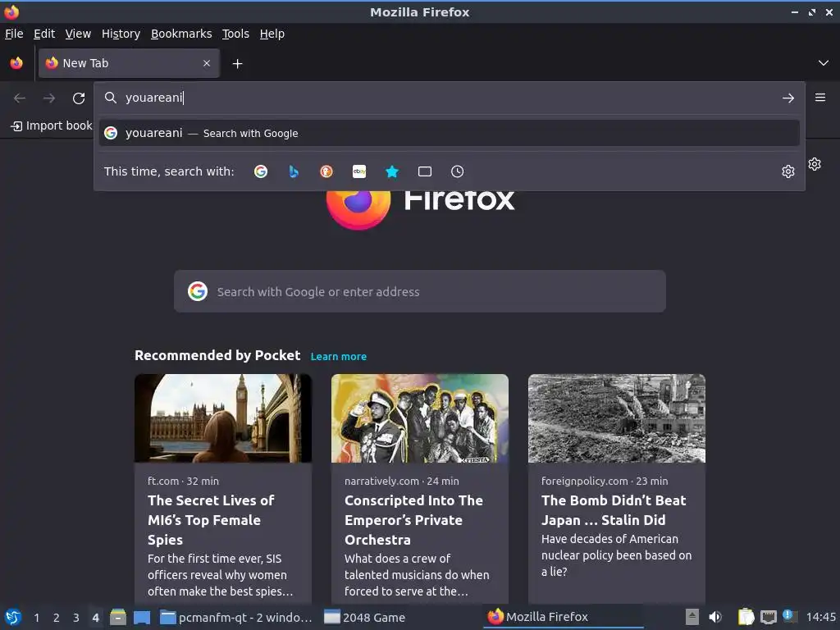
Task: Click the Go arrow in the address bar
Action: [x=788, y=98]
